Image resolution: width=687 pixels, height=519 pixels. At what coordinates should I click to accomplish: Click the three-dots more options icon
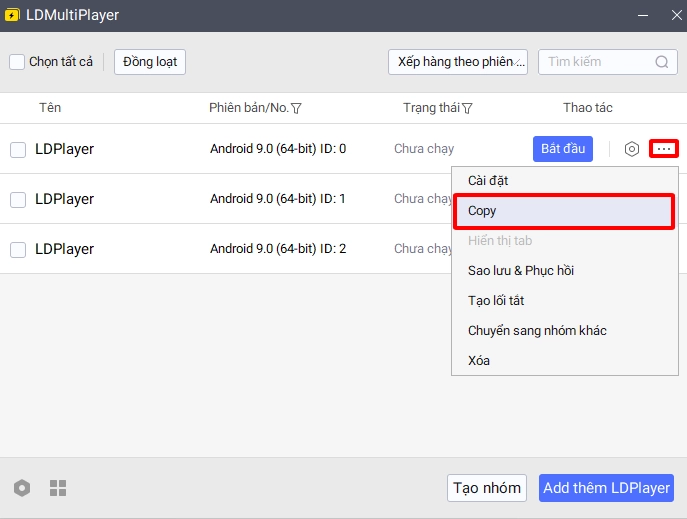coord(663,149)
